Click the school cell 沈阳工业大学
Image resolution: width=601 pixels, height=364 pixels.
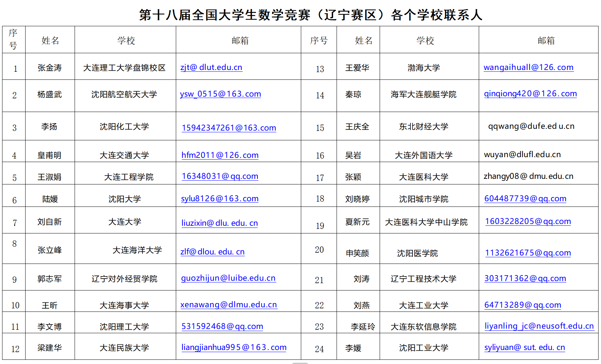[x=424, y=348]
